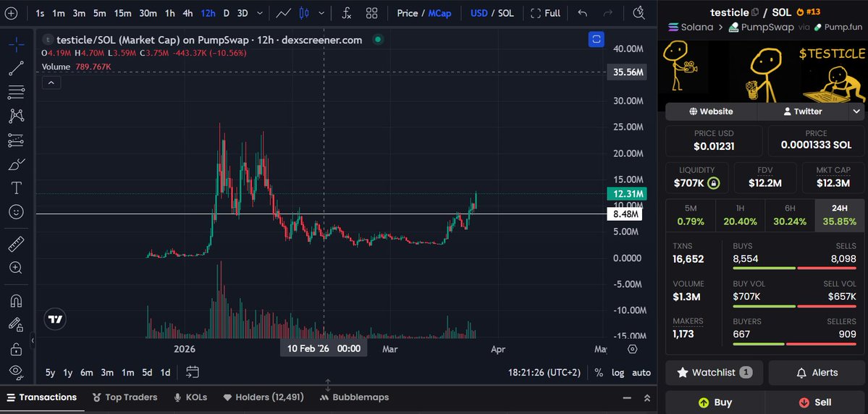This screenshot has height=414, width=868.
Task: Select the ruler measure tool
Action: pyautogui.click(x=16, y=243)
